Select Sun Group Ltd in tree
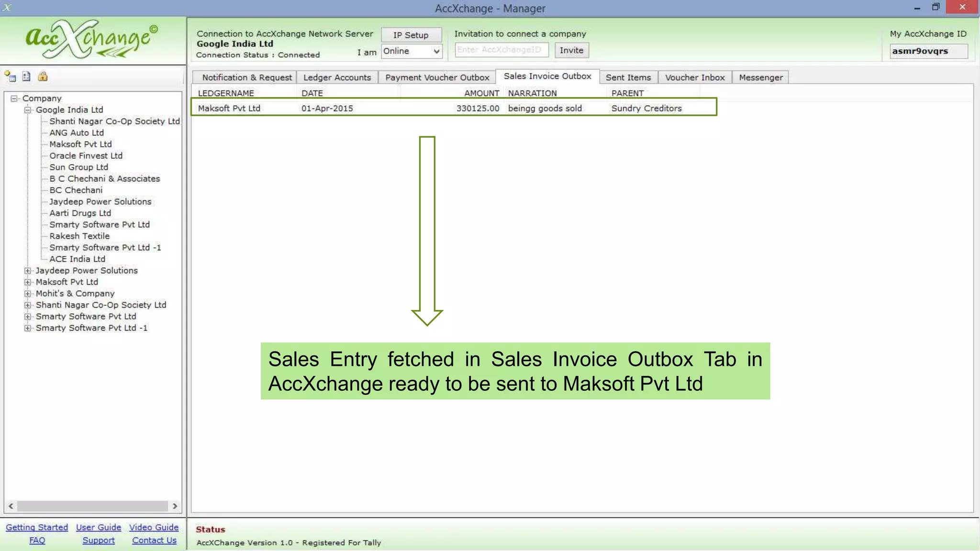The height and width of the screenshot is (551, 980). 78,167
